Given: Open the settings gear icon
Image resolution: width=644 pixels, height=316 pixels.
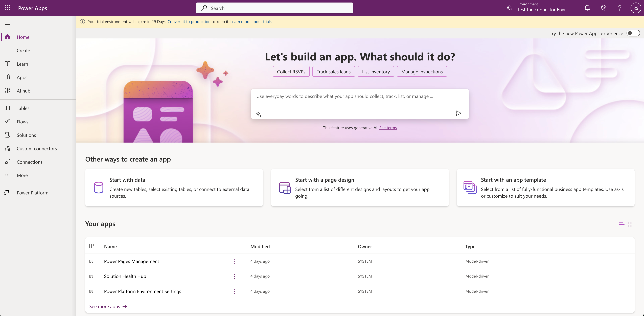Looking at the screenshot, I should coord(604,8).
